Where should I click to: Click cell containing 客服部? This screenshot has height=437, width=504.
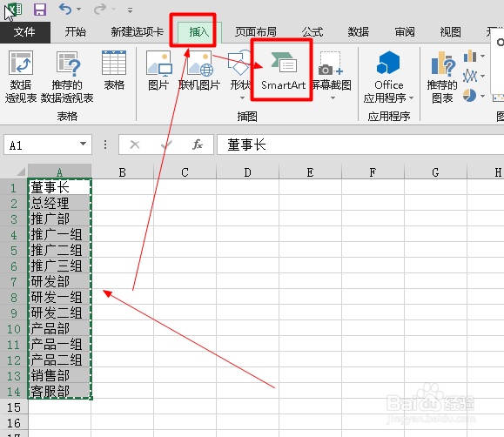pos(60,391)
